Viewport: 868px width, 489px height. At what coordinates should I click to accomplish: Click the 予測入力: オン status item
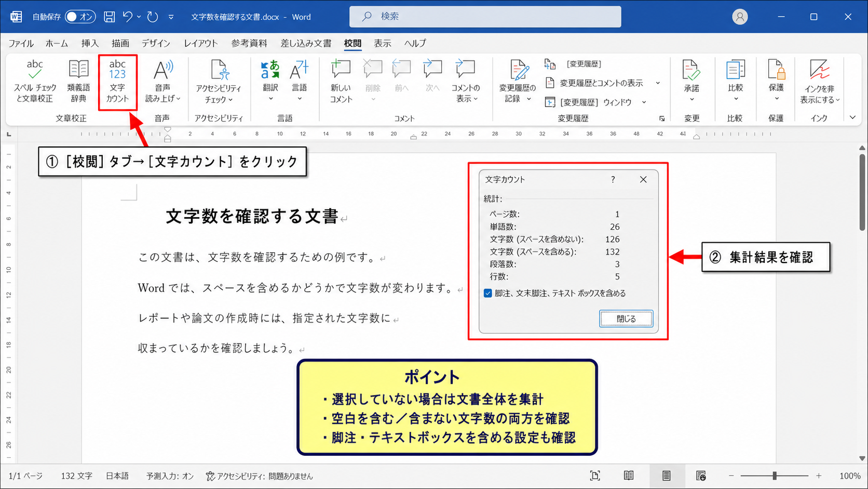pos(170,475)
